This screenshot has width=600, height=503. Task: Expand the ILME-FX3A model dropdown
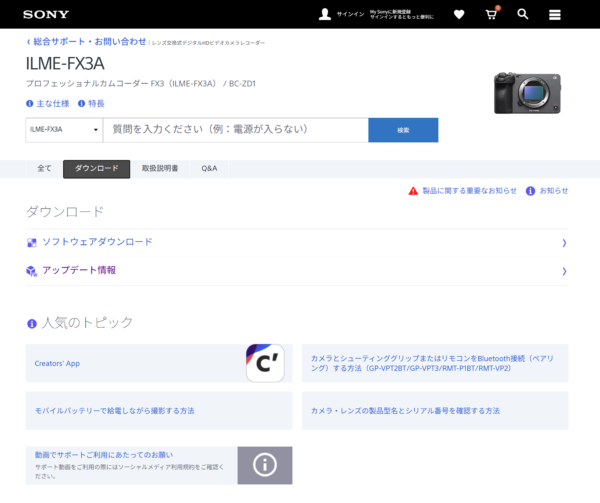(64, 130)
